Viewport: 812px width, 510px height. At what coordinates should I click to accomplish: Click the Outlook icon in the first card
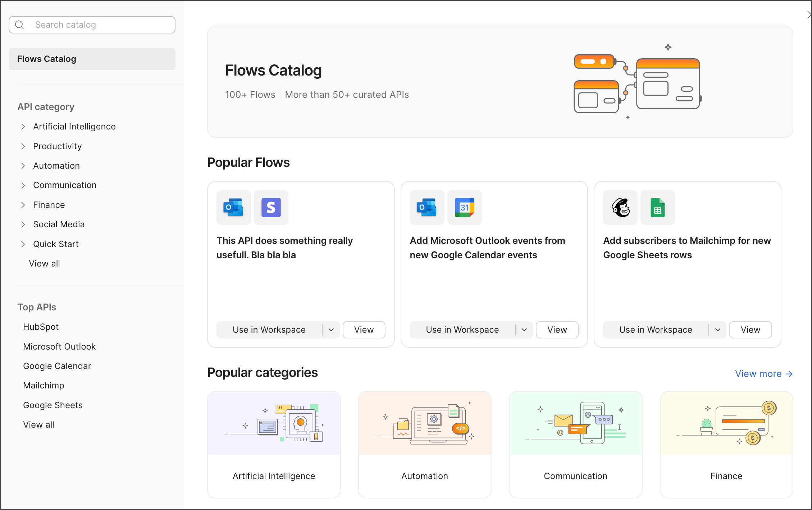pyautogui.click(x=233, y=208)
